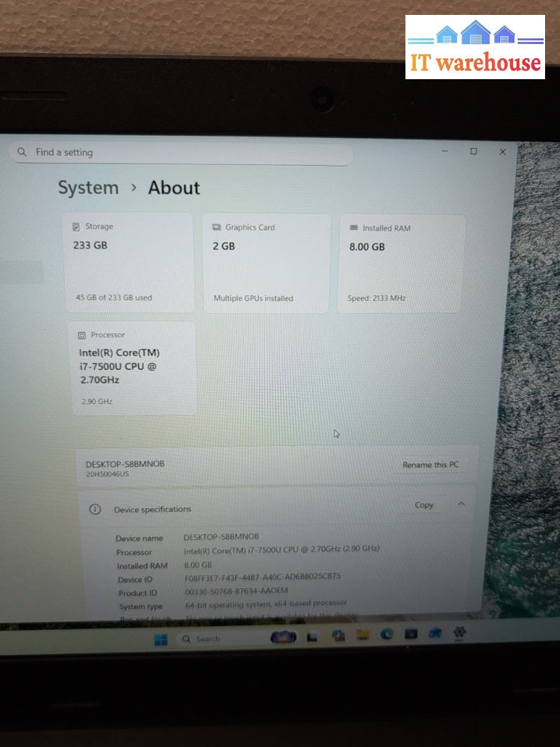
Task: Open Microsoft Store from the taskbar
Action: (x=411, y=633)
